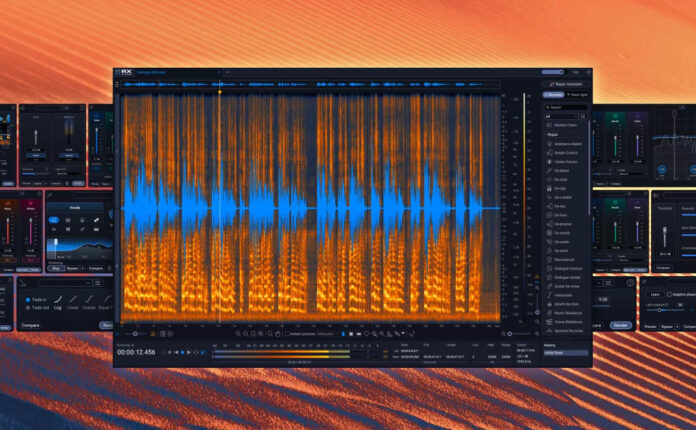Choose the Cosine fade curve
The image size is (696, 430).
click(x=89, y=303)
